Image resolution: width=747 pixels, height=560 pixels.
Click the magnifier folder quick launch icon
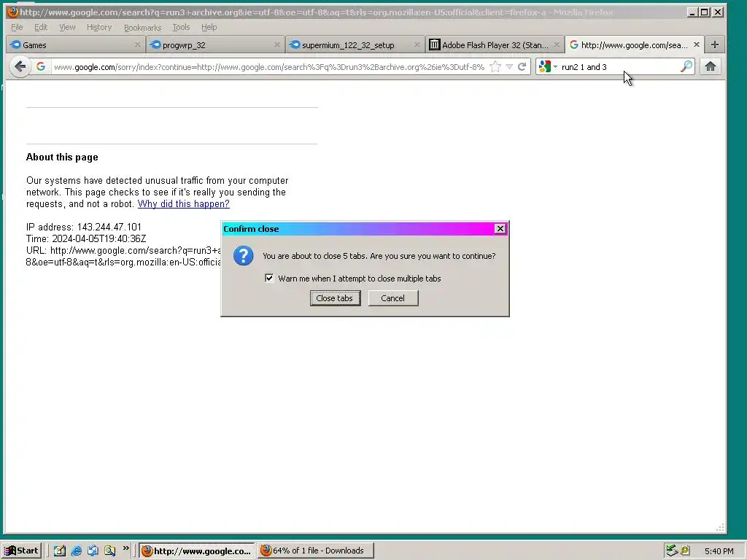click(110, 551)
